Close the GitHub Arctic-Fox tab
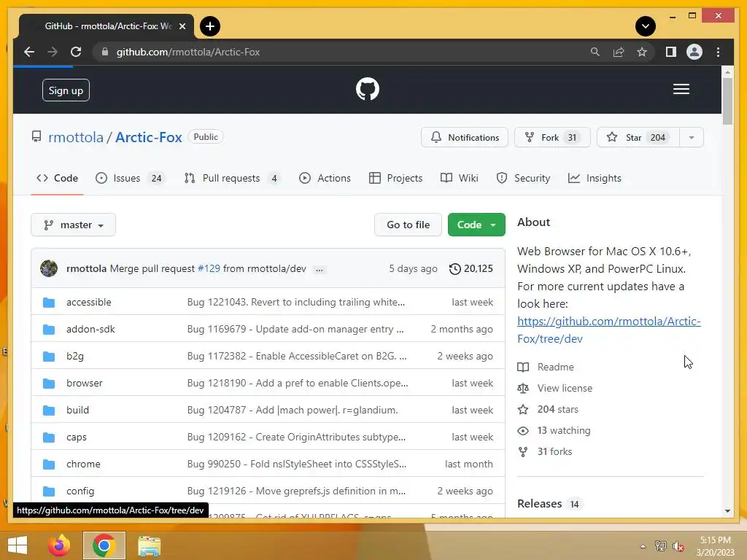This screenshot has width=747, height=560. (x=182, y=26)
